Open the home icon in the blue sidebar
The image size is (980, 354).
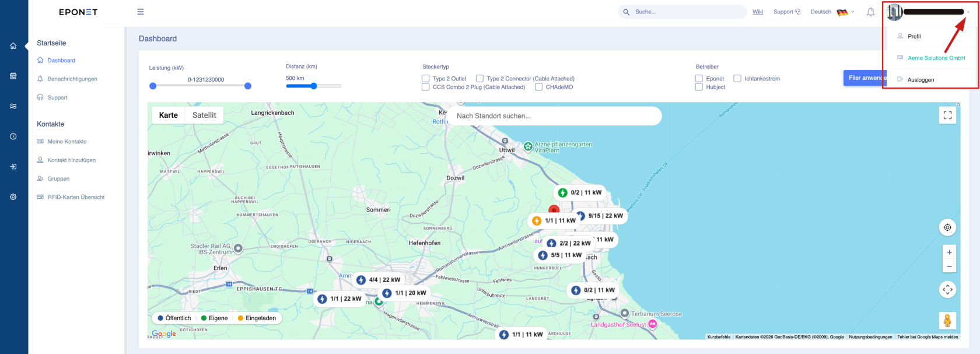tap(13, 45)
